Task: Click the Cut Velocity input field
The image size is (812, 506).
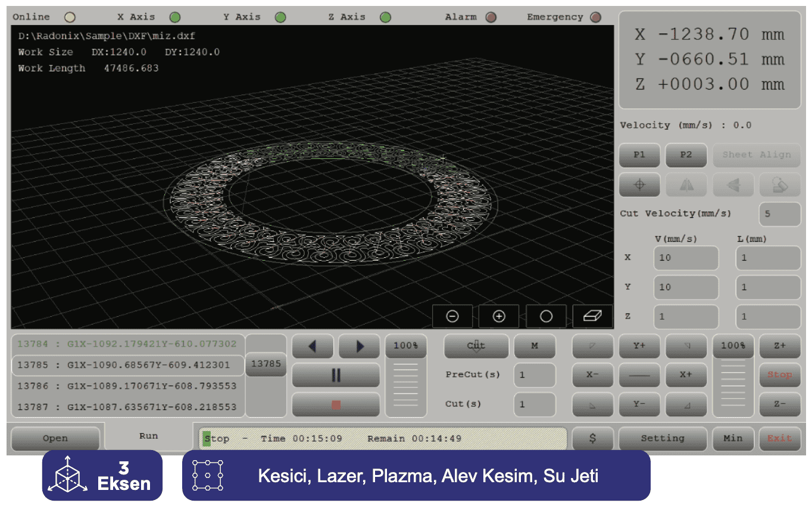Action: [x=779, y=214]
